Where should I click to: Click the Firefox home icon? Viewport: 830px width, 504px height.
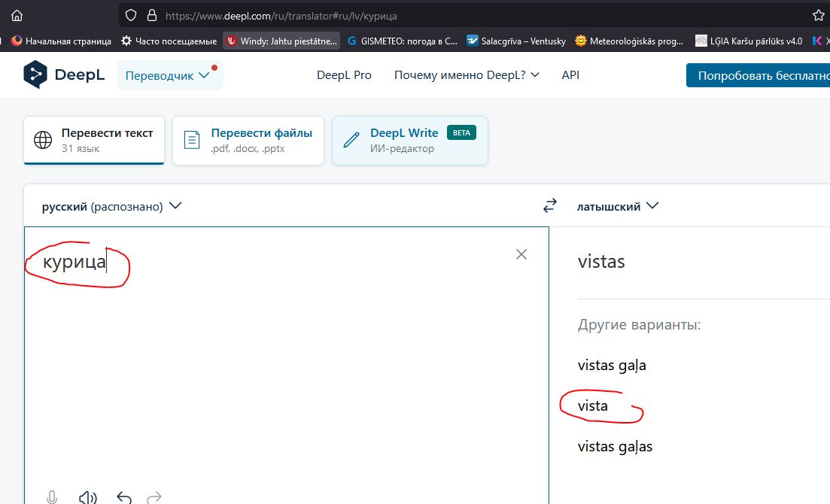coord(17,16)
